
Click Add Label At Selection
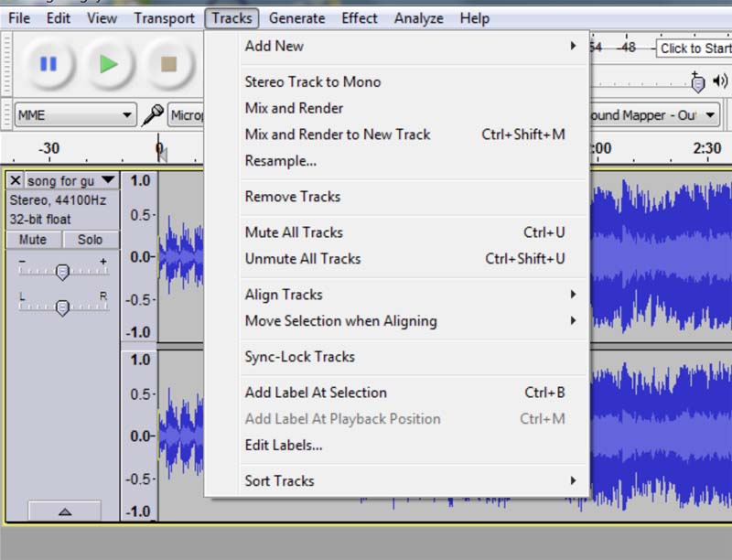316,393
